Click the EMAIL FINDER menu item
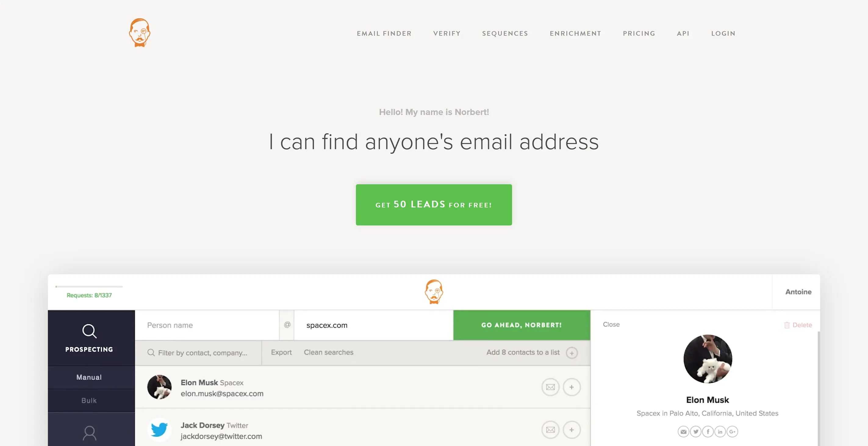This screenshot has width=868, height=446. tap(384, 33)
